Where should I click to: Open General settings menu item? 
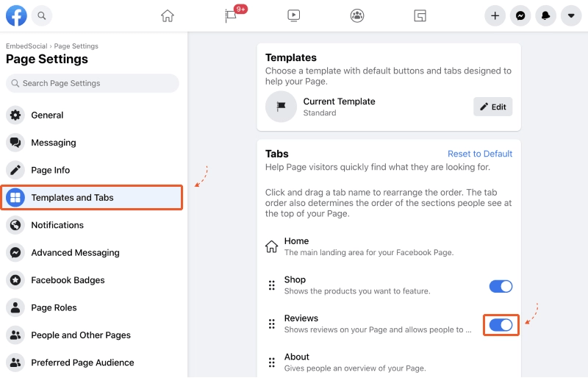pyautogui.click(x=93, y=115)
